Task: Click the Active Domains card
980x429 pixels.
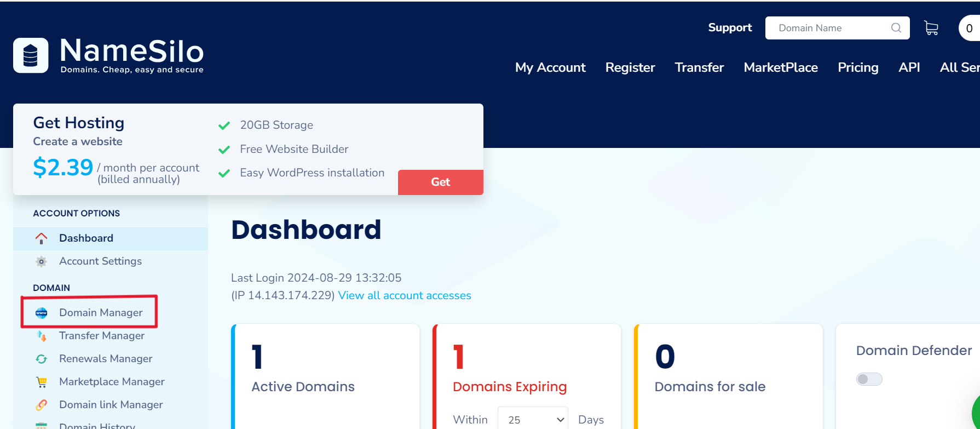Action: coord(326,376)
